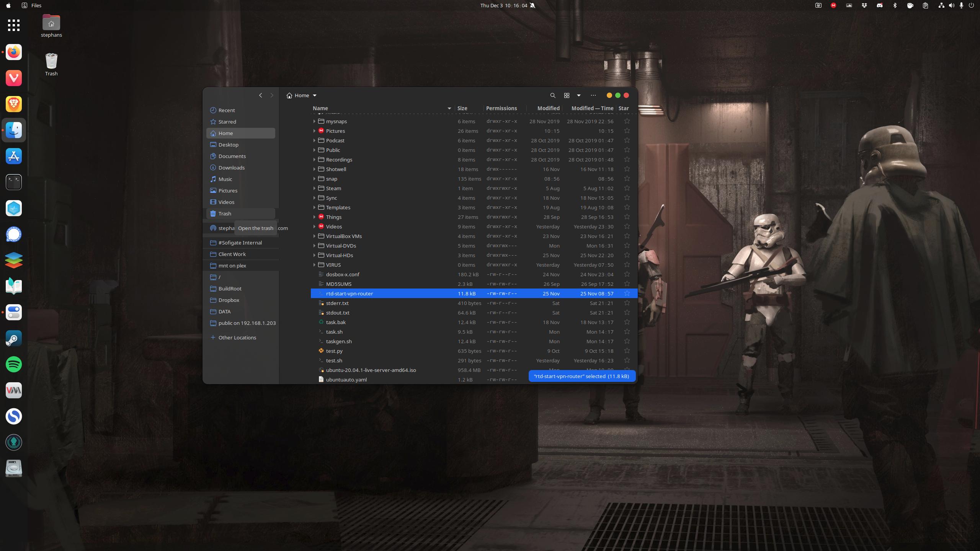The image size is (980, 551).
Task: Expand the Steam folder
Action: [x=314, y=188]
